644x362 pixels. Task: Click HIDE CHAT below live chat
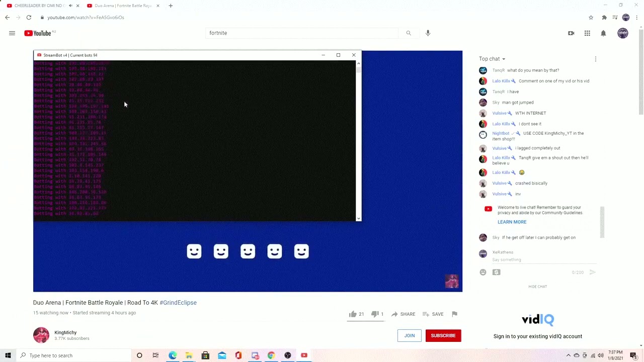click(537, 287)
